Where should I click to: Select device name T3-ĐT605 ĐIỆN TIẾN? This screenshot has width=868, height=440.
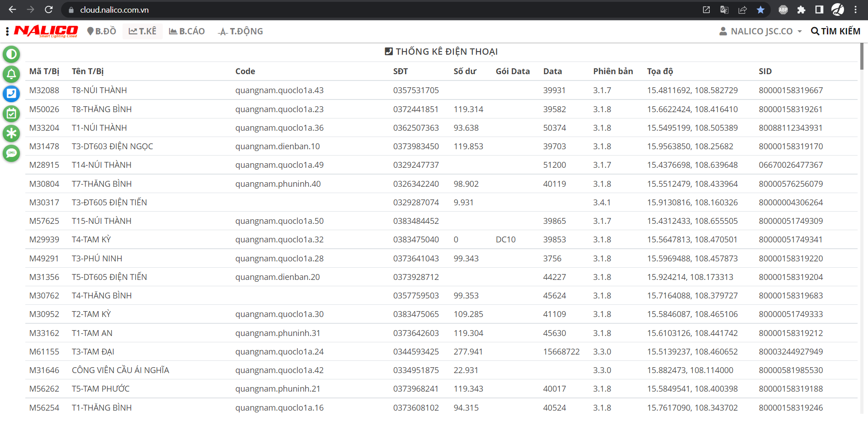(109, 203)
